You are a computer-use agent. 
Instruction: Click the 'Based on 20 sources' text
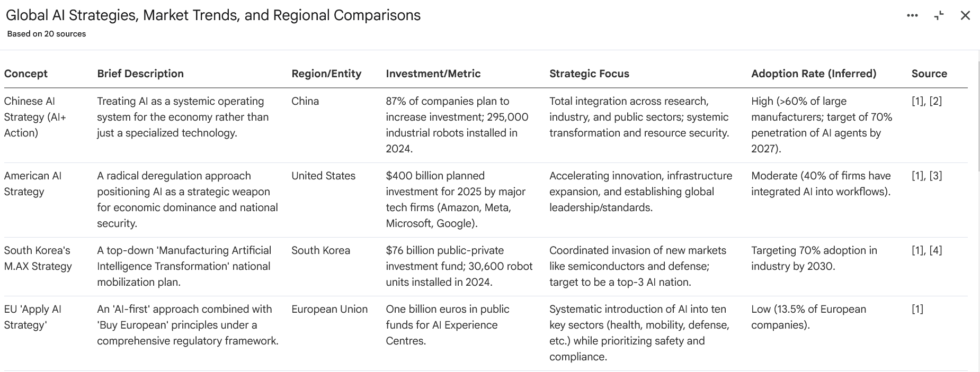47,34
